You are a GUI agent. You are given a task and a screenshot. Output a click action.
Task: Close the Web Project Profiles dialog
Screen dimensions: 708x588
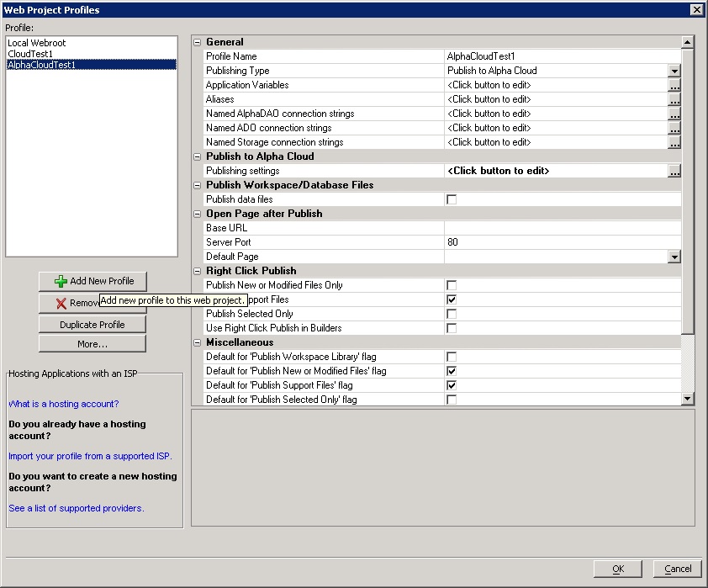[697, 9]
